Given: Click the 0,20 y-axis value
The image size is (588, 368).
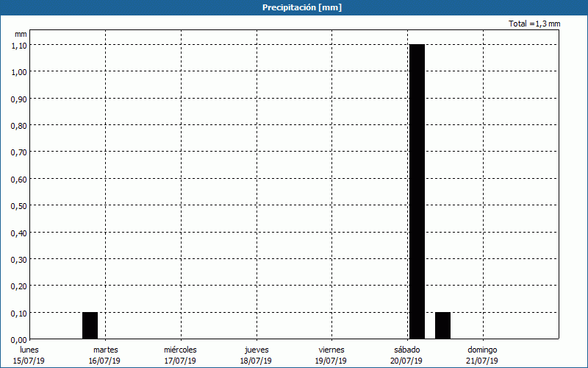Looking at the screenshot, I should (x=19, y=286).
